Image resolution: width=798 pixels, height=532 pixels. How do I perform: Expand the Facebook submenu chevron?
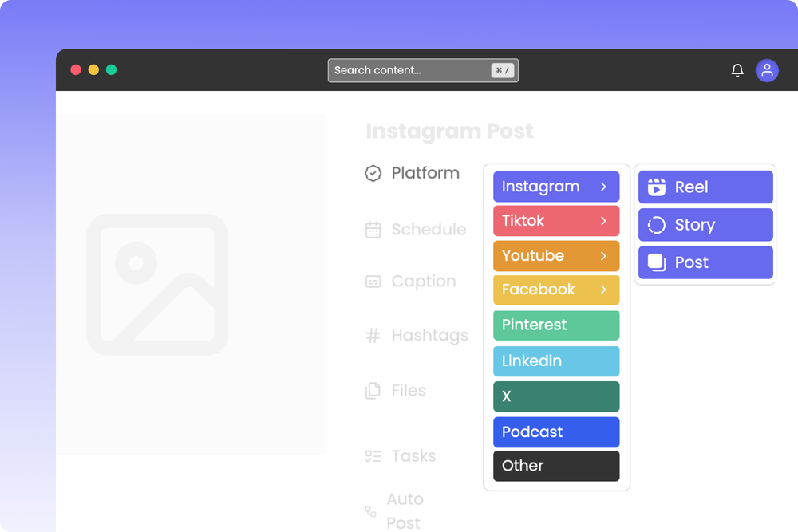603,290
